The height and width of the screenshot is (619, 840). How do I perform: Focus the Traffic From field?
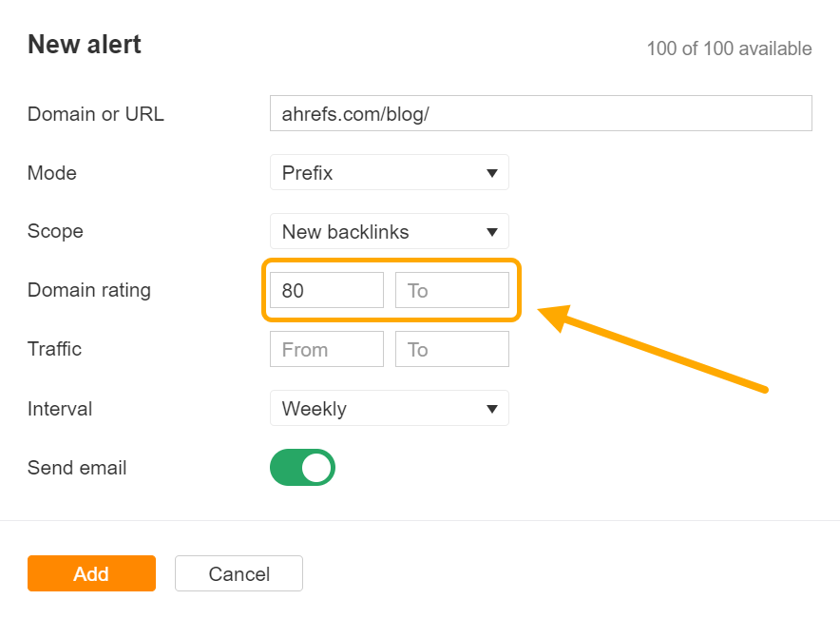(x=326, y=350)
